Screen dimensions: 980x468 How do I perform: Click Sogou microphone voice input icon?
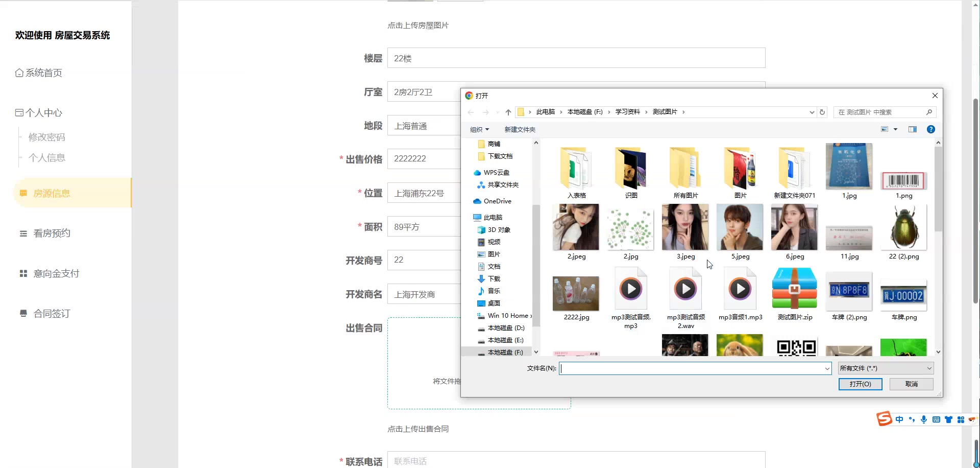[x=924, y=419]
